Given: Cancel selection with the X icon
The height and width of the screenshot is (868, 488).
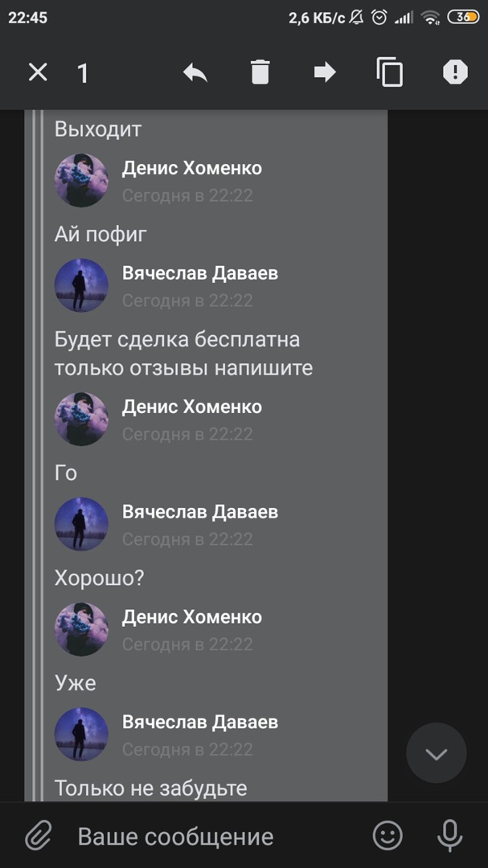Looking at the screenshot, I should click(39, 72).
